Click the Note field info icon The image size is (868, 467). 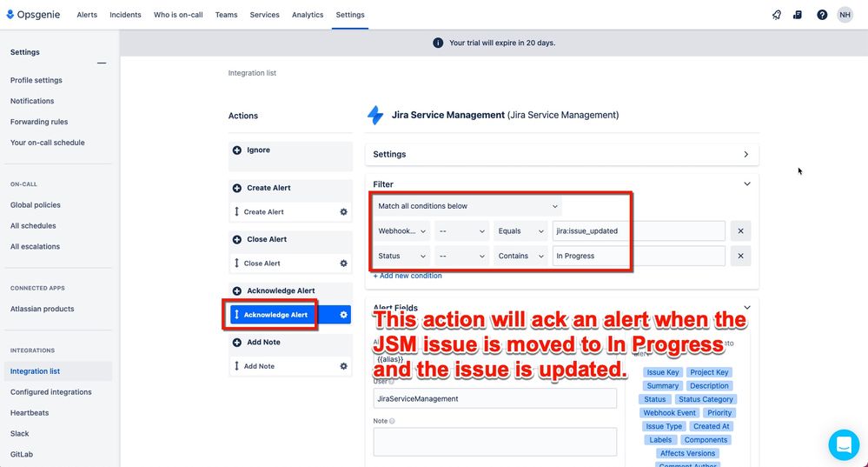click(x=392, y=421)
